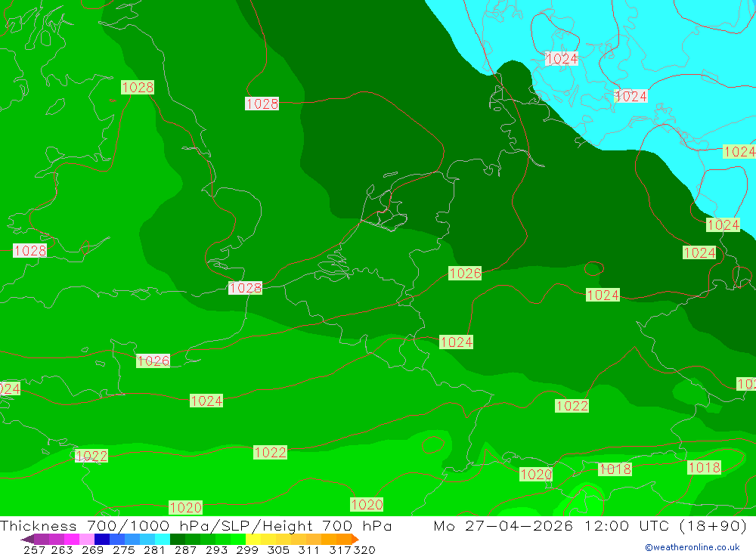Click the legend value '317'
This screenshot has height=554, width=756.
(339, 549)
